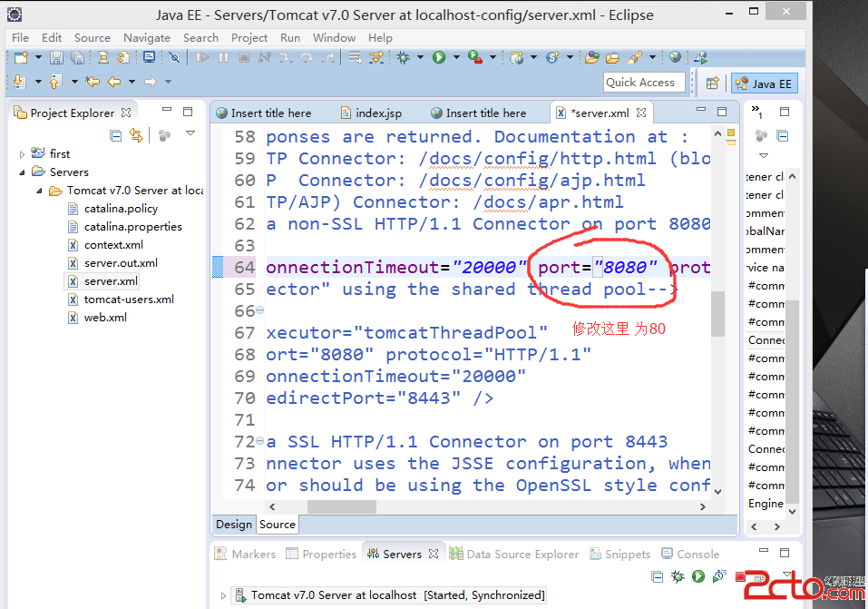The width and height of the screenshot is (868, 609).
Task: Click the Save All toolbar icon
Action: click(77, 57)
